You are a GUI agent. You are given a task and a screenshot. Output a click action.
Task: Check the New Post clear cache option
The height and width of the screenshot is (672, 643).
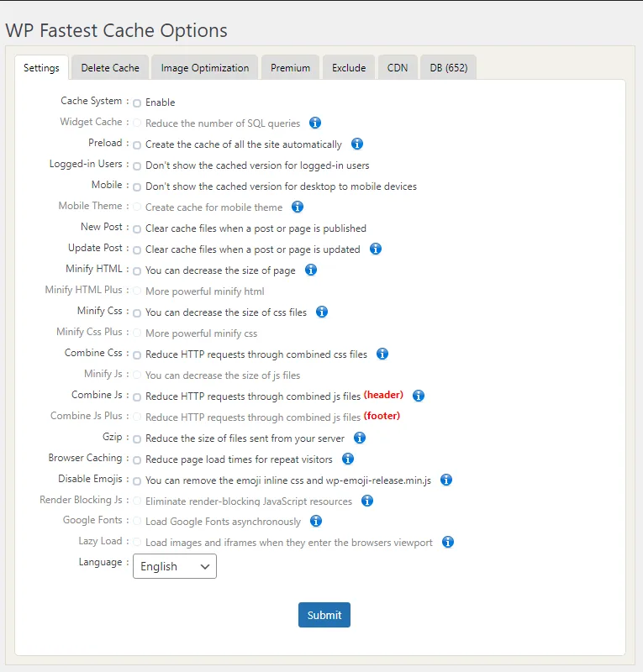click(x=136, y=228)
